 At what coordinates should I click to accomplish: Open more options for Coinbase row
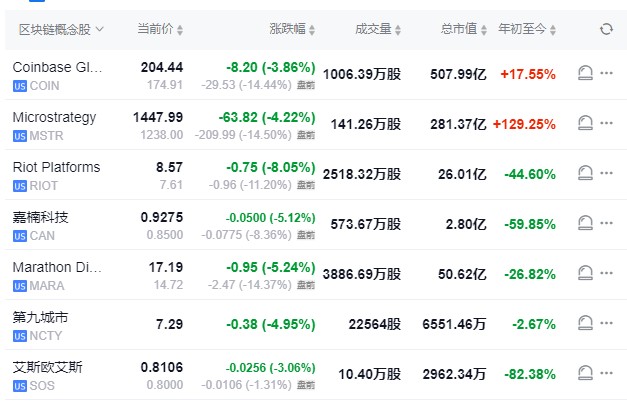[x=607, y=73]
